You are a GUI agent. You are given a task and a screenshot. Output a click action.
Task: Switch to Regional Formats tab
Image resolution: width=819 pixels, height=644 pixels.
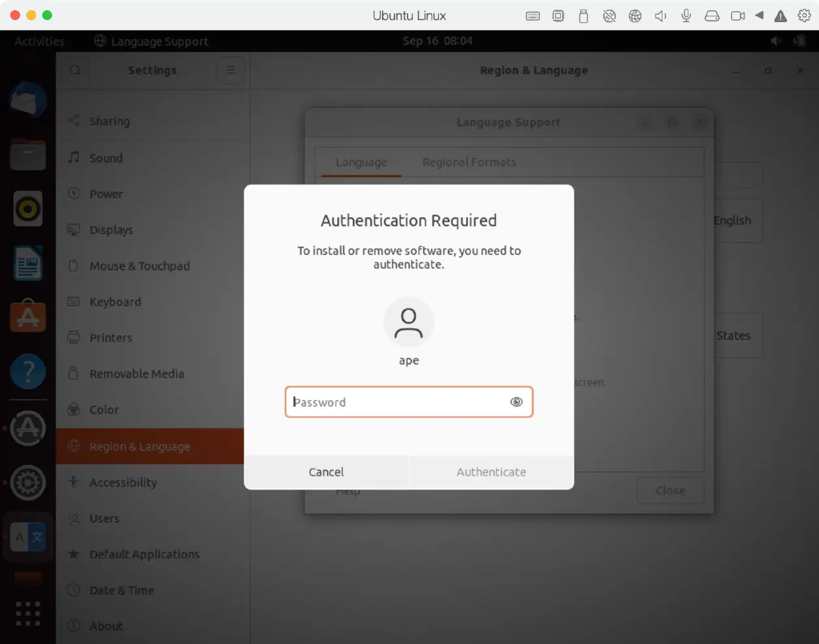469,162
